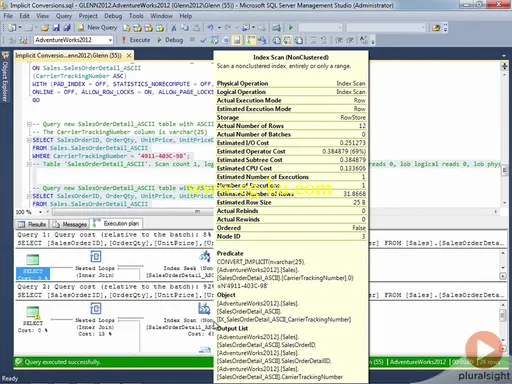Click the Analysis Services XMLA Query icon

click(160, 28)
